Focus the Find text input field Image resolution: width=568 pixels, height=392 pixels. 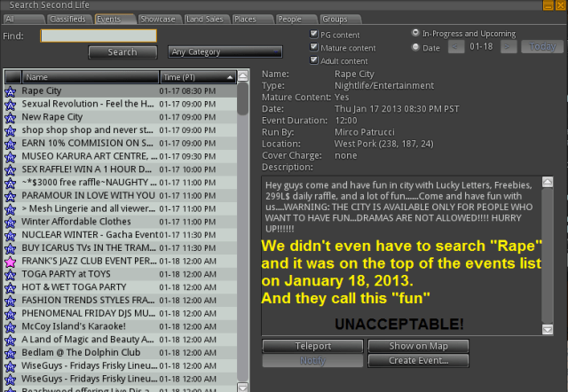(x=99, y=35)
